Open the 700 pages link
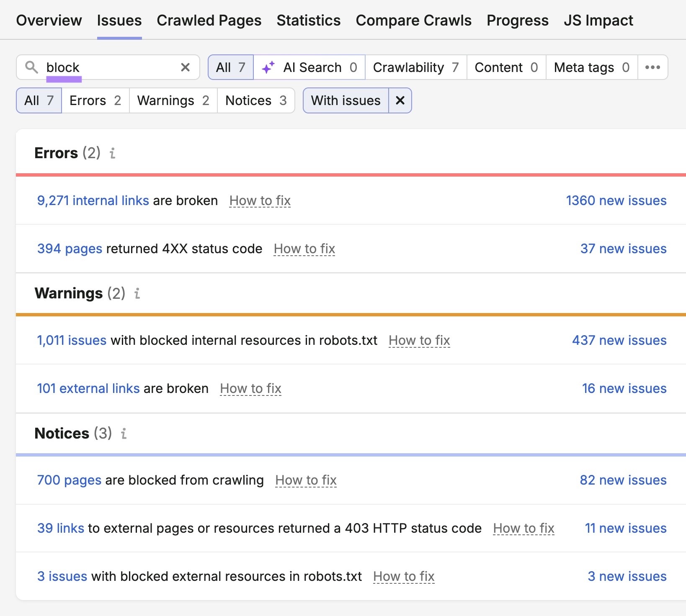Image resolution: width=686 pixels, height=616 pixels. tap(70, 480)
